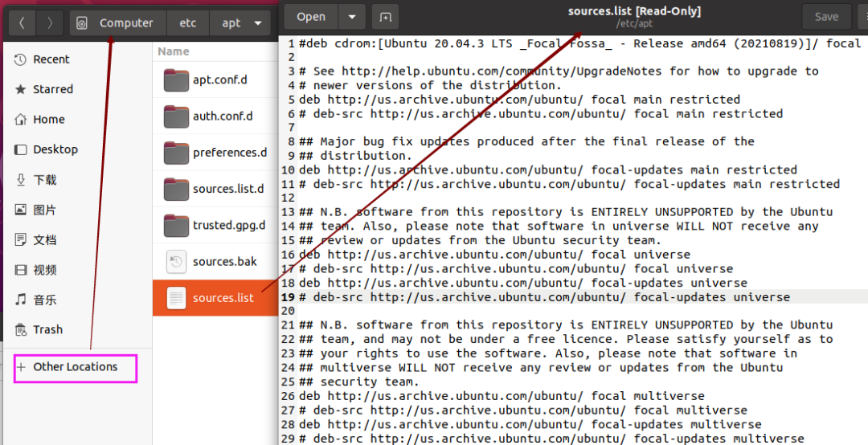Image resolution: width=868 pixels, height=445 pixels.
Task: Click the 图片 picture icon
Action: coord(20,209)
